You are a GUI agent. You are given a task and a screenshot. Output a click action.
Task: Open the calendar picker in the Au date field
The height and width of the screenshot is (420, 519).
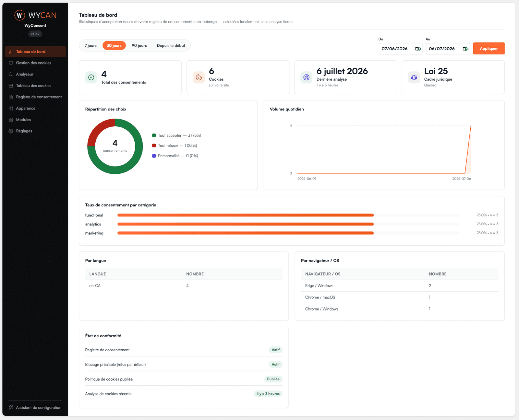tap(465, 49)
